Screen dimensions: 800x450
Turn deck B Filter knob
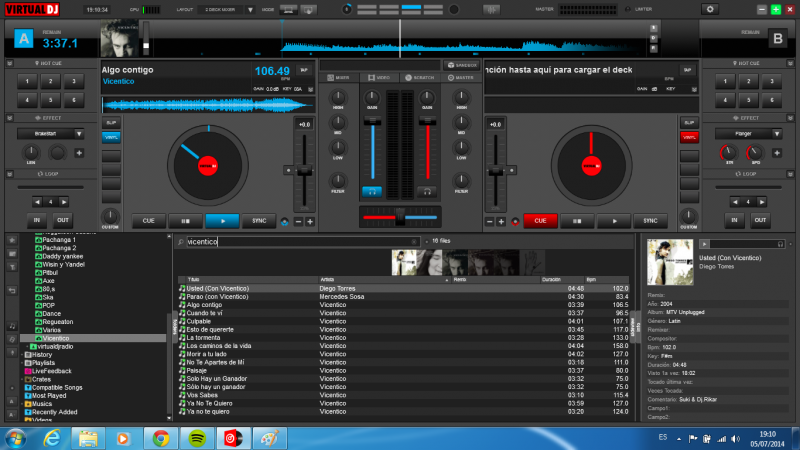click(x=461, y=180)
